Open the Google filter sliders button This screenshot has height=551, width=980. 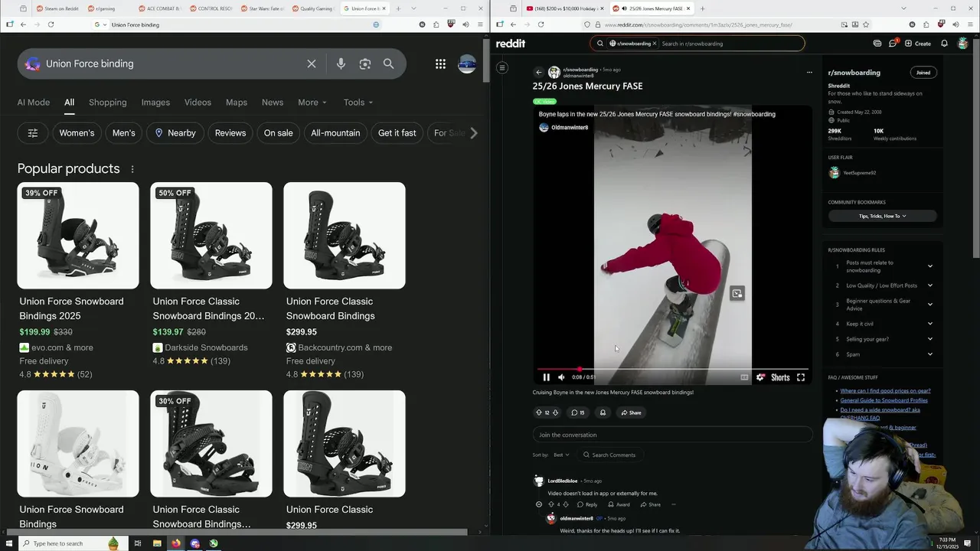(33, 133)
